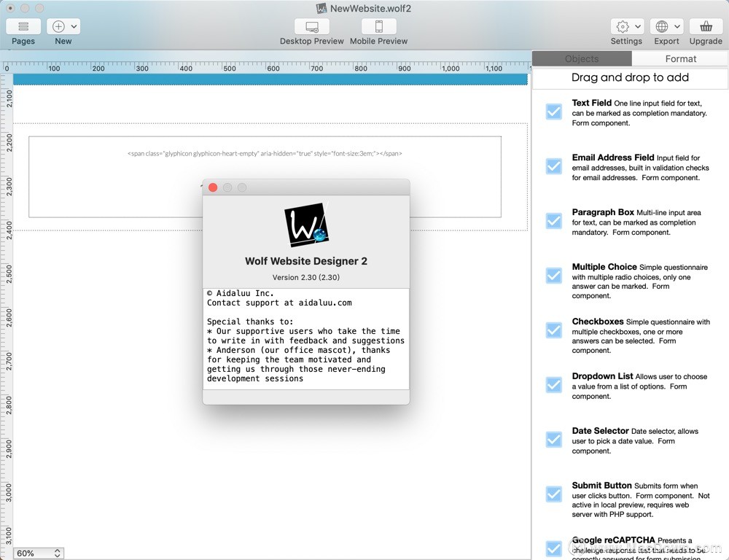Close the About Wolf Website Designer dialog
This screenshot has width=729, height=560.
pos(213,187)
